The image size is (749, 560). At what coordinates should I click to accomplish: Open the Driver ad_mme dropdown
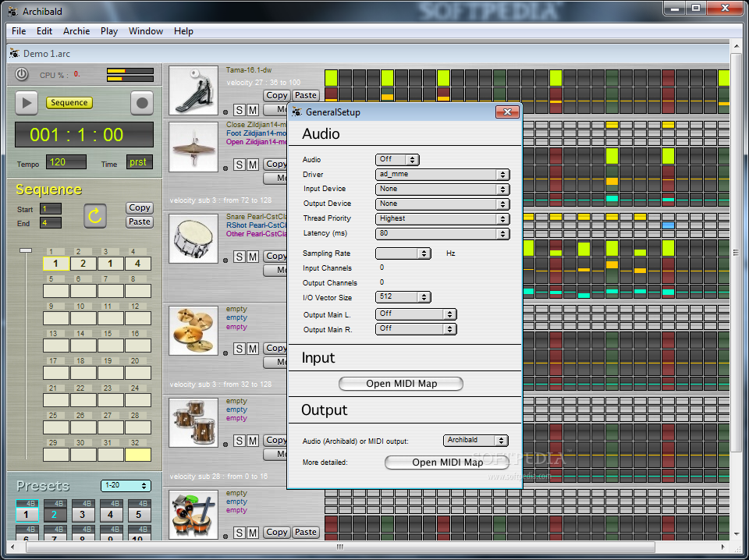tap(442, 174)
